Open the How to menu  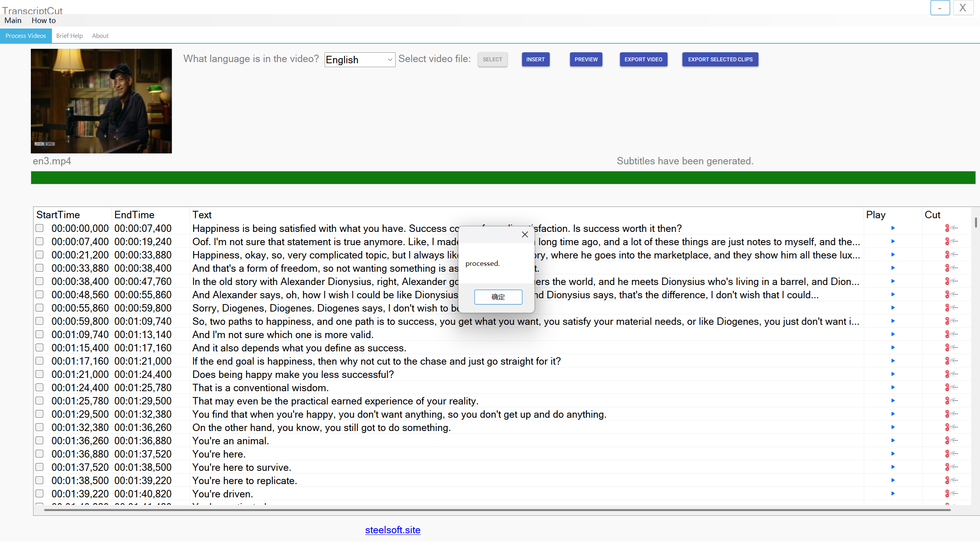coord(44,21)
